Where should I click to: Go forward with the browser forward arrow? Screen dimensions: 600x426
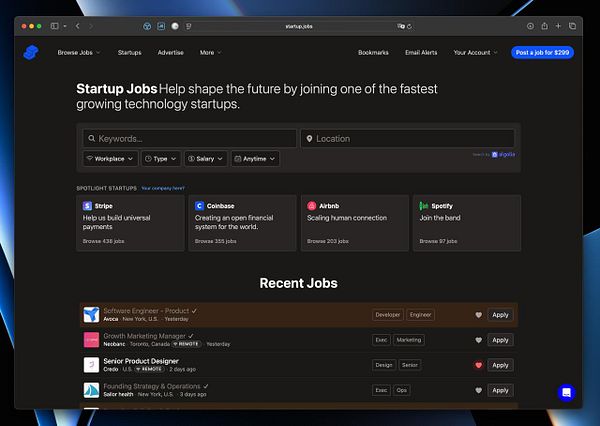[91, 26]
